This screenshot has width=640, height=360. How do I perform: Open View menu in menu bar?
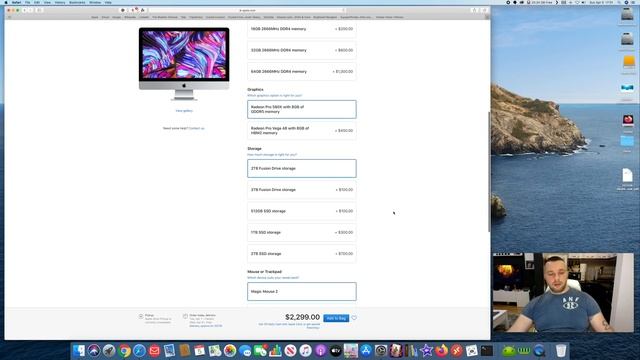47,2
